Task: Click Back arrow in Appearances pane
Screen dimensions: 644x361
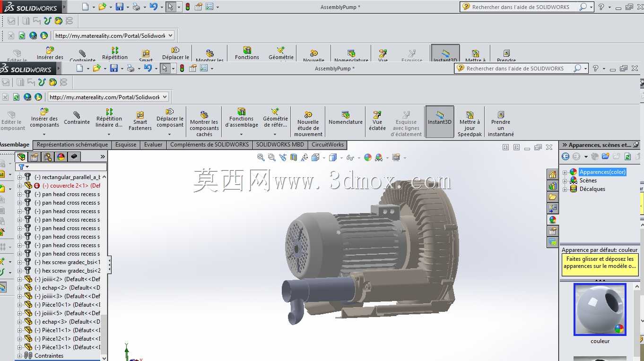Action: [x=565, y=156]
